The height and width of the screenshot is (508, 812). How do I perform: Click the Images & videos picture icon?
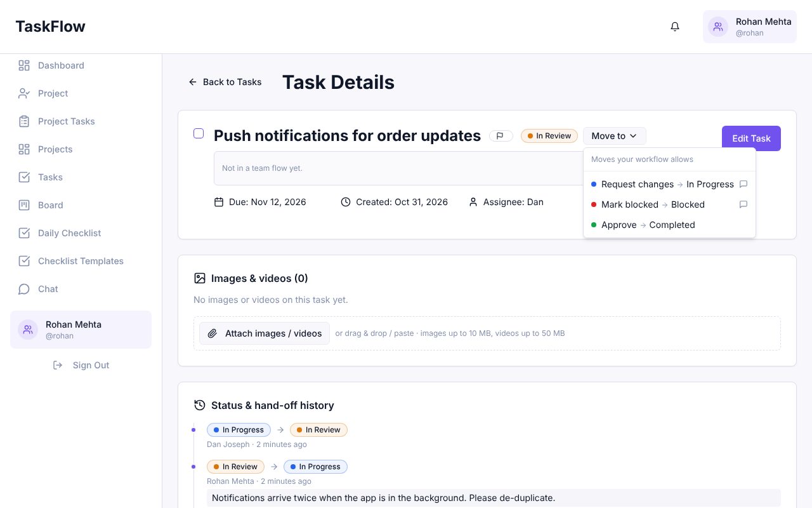point(200,278)
